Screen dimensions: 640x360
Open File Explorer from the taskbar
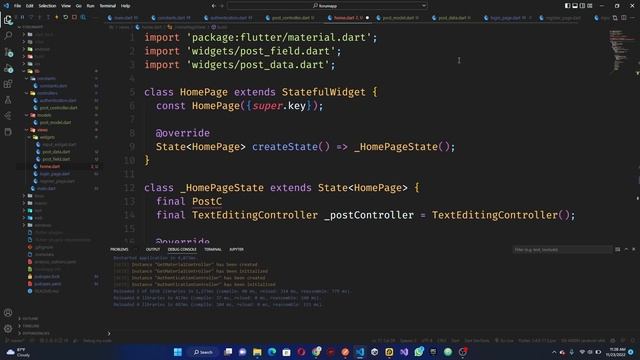257,352
